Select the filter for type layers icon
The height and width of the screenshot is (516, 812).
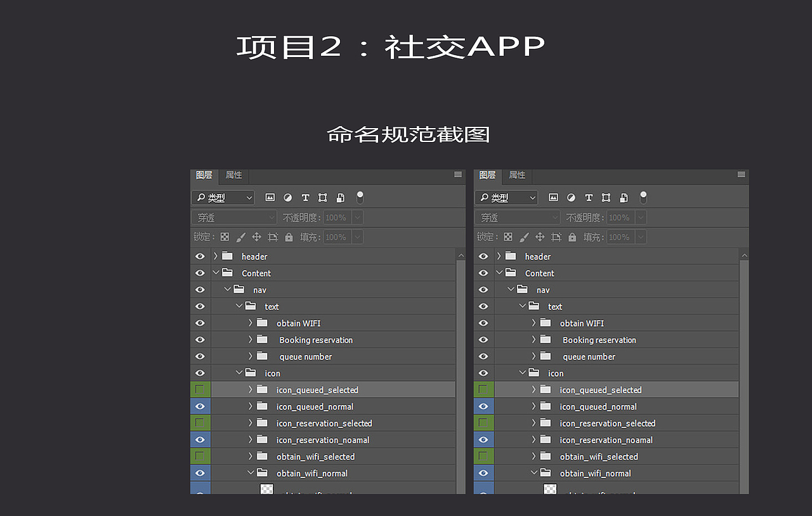pyautogui.click(x=305, y=197)
